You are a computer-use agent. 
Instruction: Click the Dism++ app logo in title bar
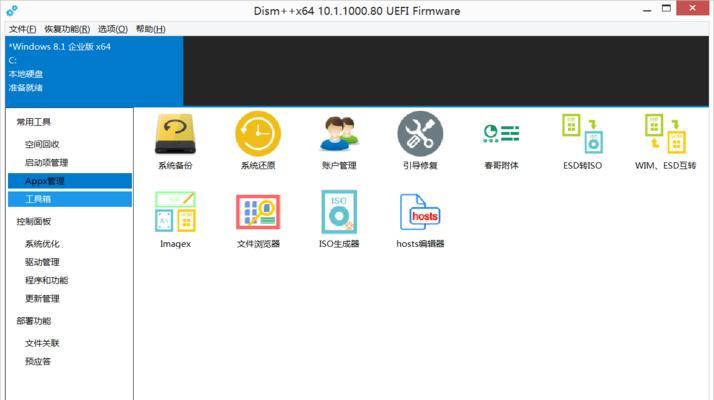coord(12,10)
